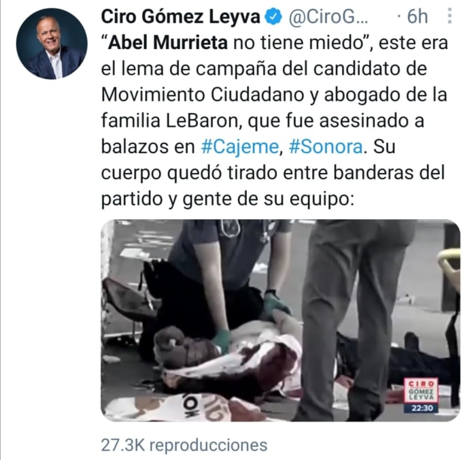
Task: Open the #Cajeme hashtag
Action: click(240, 147)
